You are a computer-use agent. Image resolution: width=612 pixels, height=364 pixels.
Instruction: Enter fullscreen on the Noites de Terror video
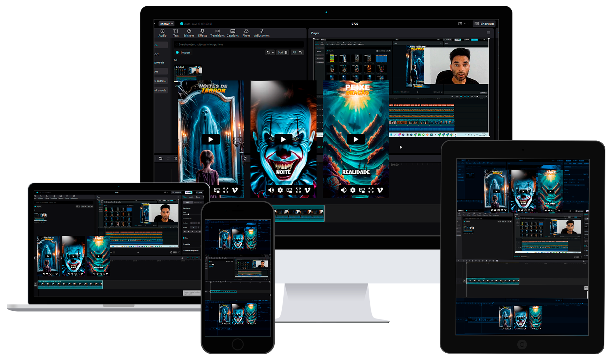(226, 190)
